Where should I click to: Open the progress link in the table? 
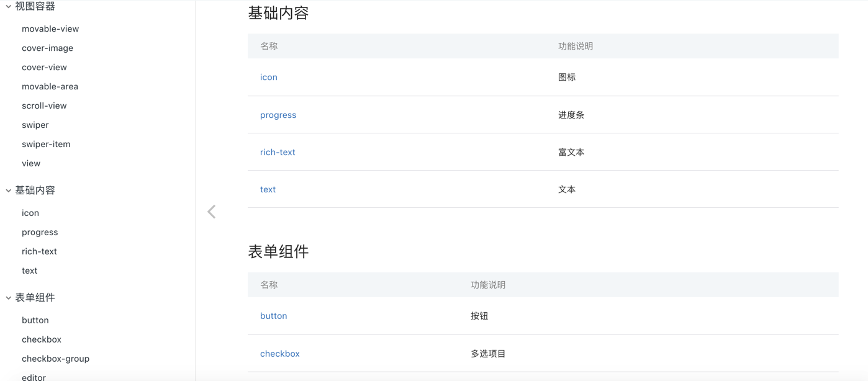tap(278, 115)
